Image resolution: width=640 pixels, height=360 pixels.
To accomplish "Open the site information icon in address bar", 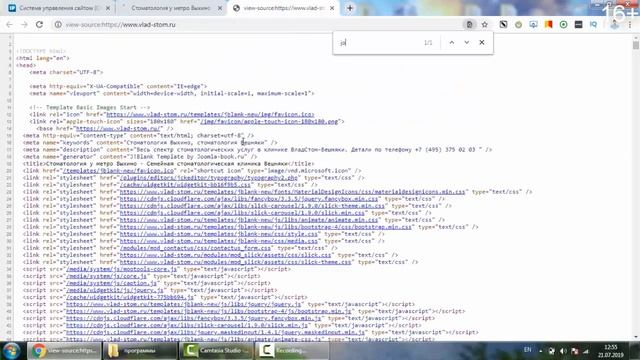I will tap(58, 24).
